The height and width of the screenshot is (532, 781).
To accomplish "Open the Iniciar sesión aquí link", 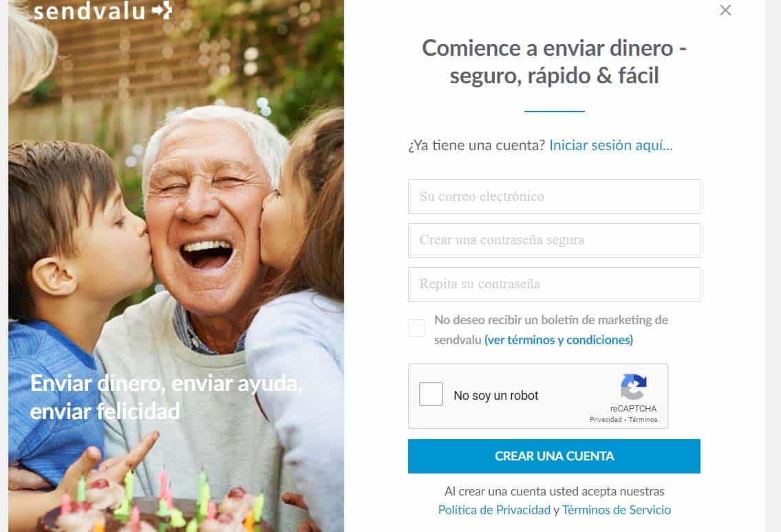I will tap(610, 145).
